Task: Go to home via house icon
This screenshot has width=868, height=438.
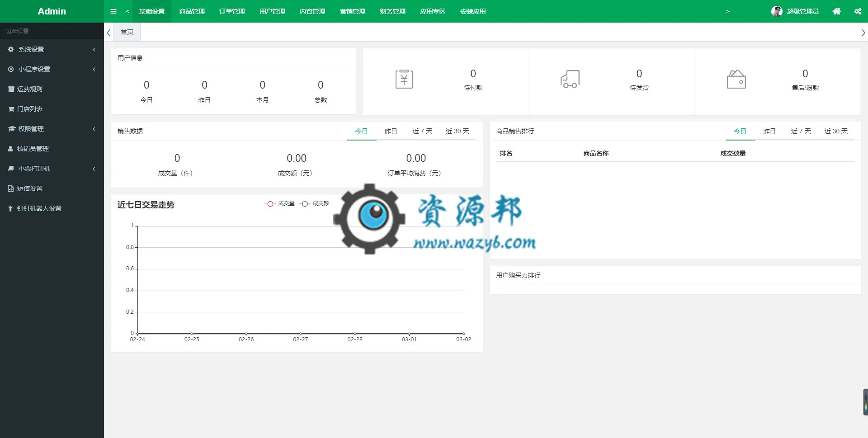Action: click(837, 11)
